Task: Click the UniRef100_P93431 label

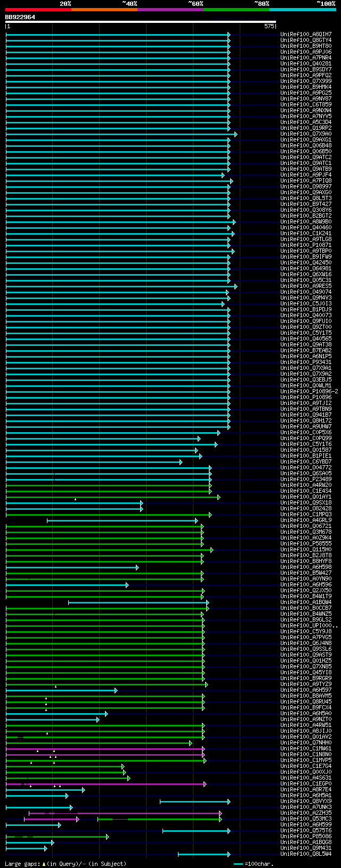Action: 306,362
